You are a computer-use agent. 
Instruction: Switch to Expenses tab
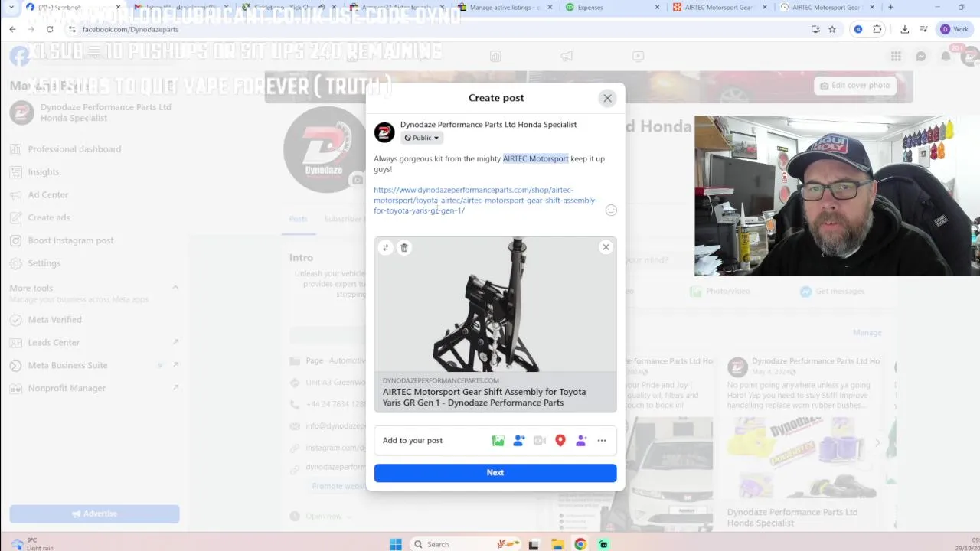coord(611,8)
